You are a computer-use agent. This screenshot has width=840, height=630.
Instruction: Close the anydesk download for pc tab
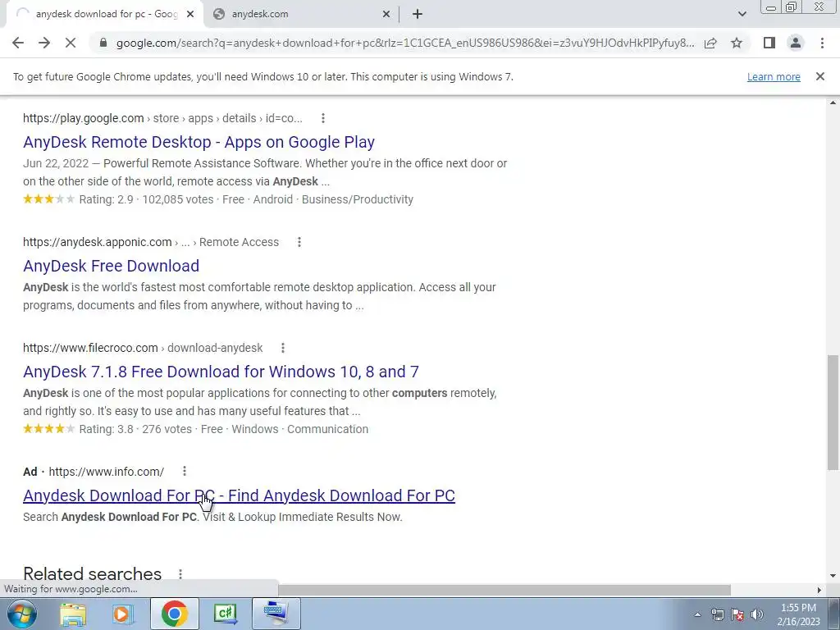click(190, 14)
